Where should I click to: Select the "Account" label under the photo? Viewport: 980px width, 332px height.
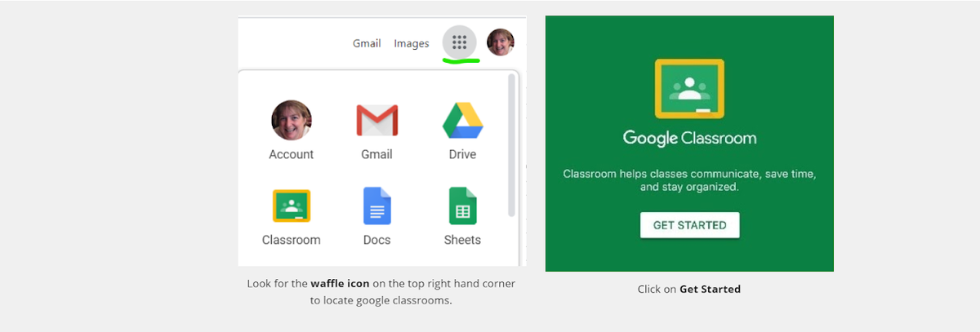point(292,154)
